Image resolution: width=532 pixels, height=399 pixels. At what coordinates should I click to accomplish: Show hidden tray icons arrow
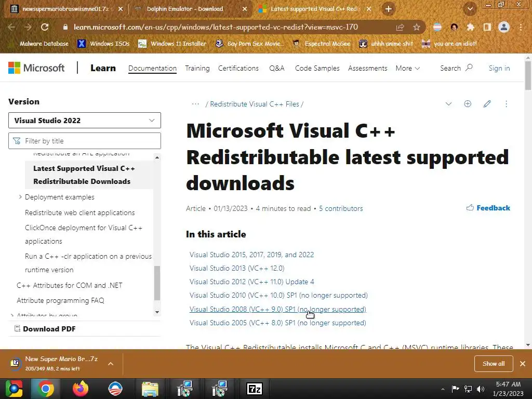coord(443,389)
